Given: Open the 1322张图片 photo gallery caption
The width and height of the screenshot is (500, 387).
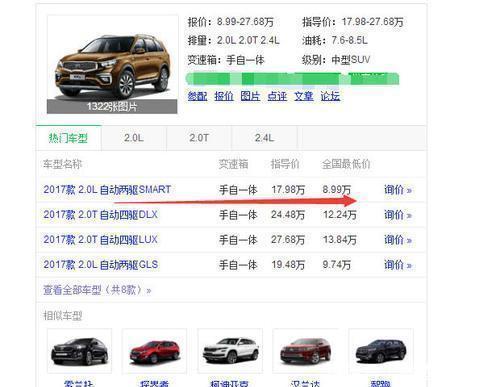Looking at the screenshot, I should (x=112, y=107).
